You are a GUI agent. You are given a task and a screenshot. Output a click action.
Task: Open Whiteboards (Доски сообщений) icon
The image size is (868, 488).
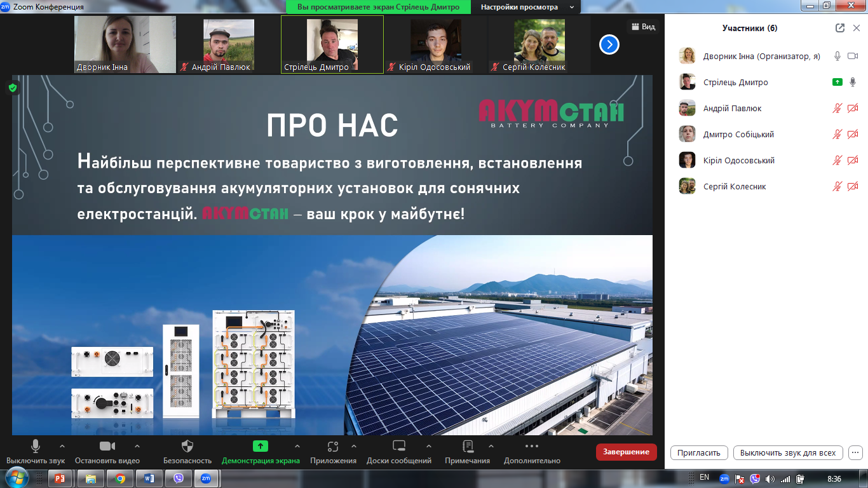click(x=399, y=446)
